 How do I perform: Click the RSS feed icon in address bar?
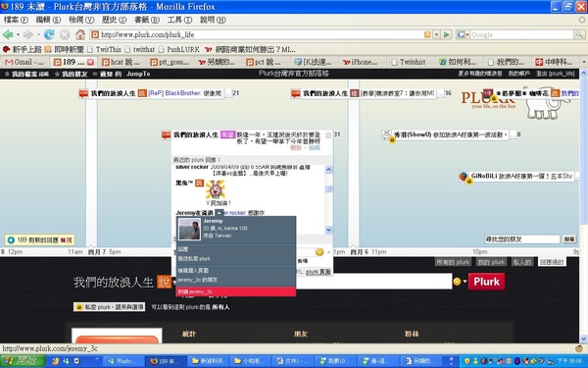427,34
